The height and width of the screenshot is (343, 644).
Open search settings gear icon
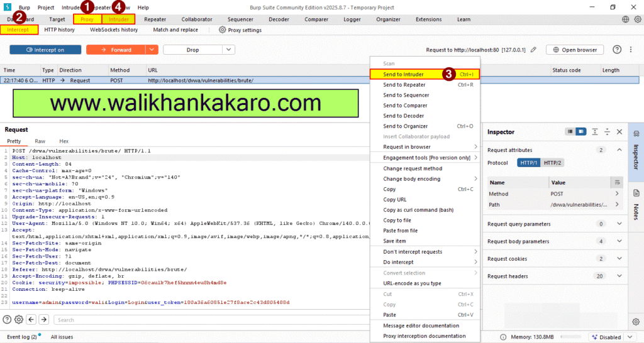pos(19,320)
